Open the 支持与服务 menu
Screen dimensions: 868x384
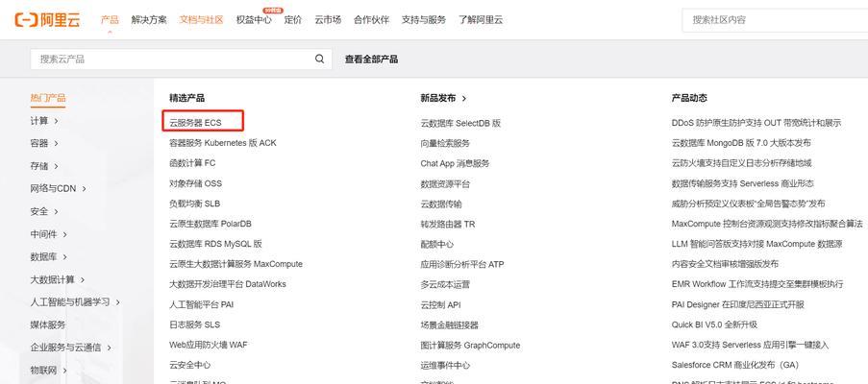(424, 20)
